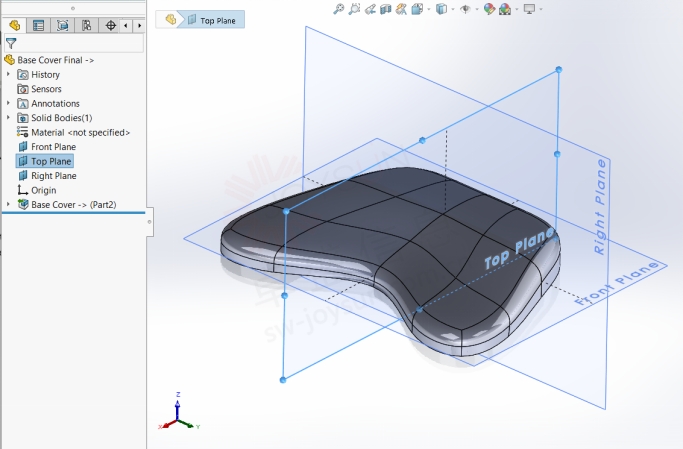Viewport: 683px width, 449px height.
Task: Select the Annotations folder icon
Action: pos(23,104)
